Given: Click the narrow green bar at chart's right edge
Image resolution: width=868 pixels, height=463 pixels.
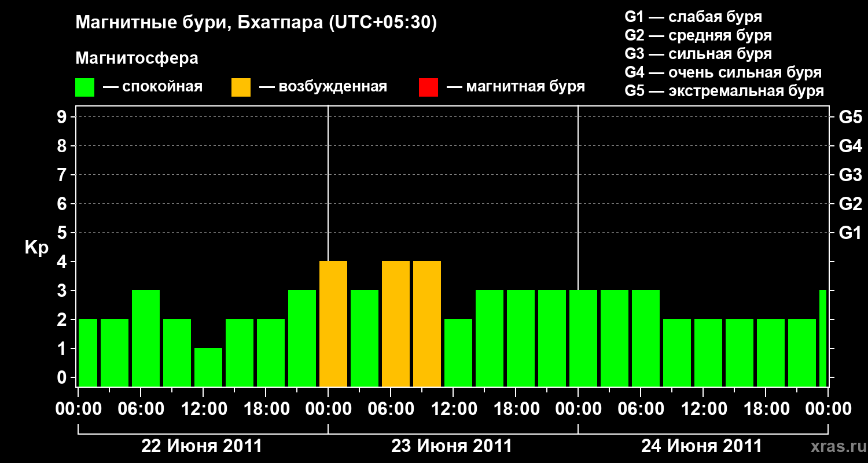Looking at the screenshot, I should [x=823, y=338].
